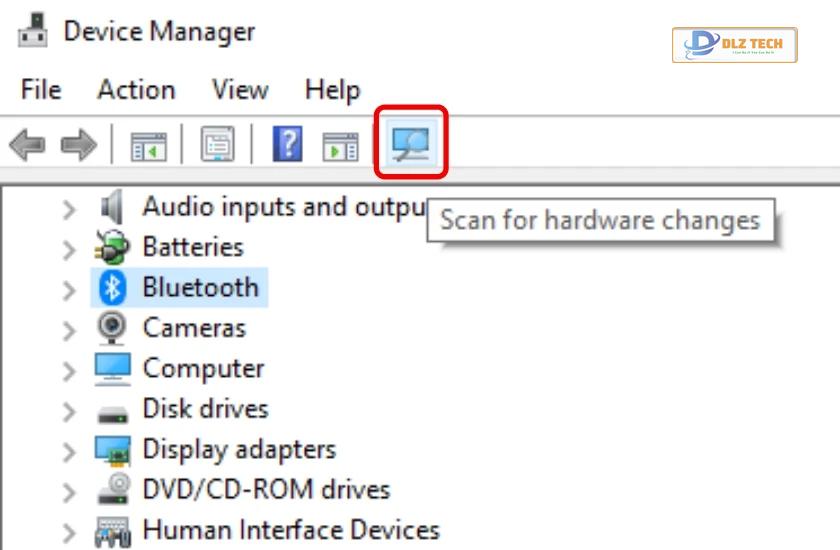
Task: Select the Cameras tree item
Action: click(194, 328)
